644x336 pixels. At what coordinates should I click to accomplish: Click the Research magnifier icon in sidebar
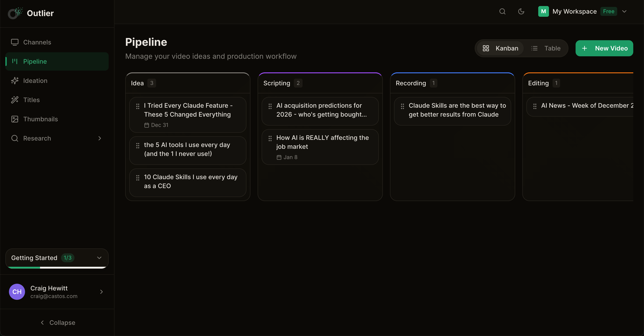click(x=15, y=138)
